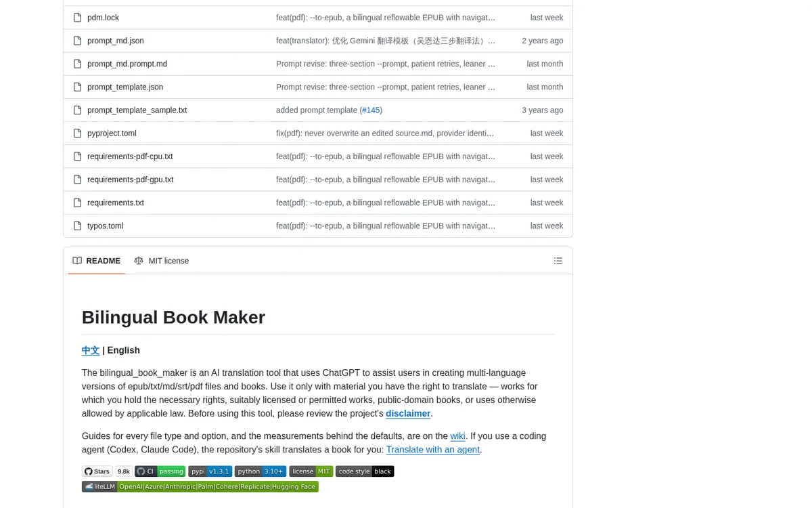Open the prompt_template.json file
812x508 pixels.
point(125,87)
